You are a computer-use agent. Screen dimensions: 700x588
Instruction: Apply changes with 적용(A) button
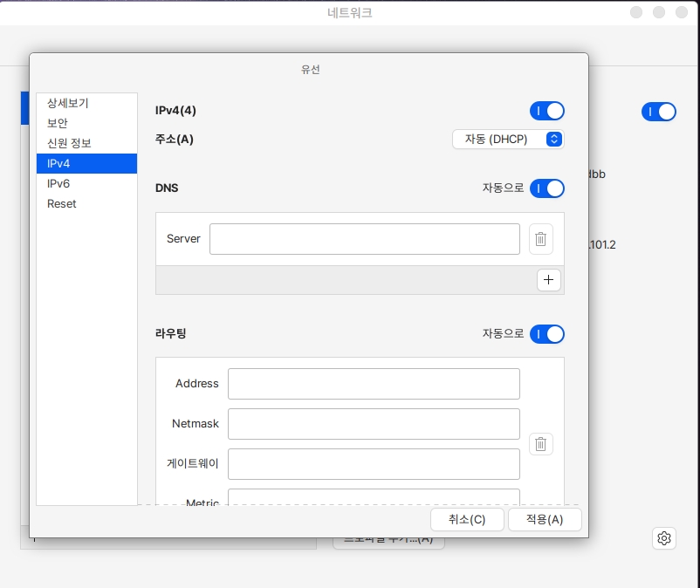pos(545,519)
